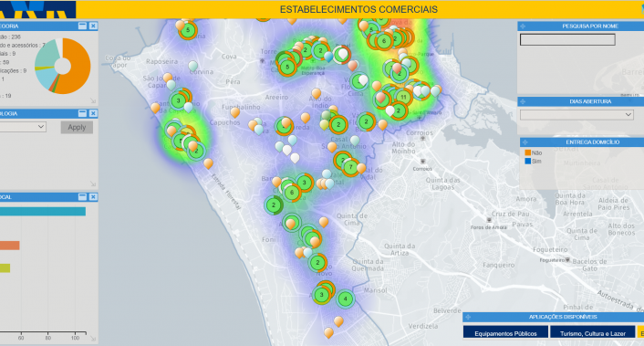Select the cluster marker labeled 4
The height and width of the screenshot is (346, 644).
pyautogui.click(x=345, y=299)
